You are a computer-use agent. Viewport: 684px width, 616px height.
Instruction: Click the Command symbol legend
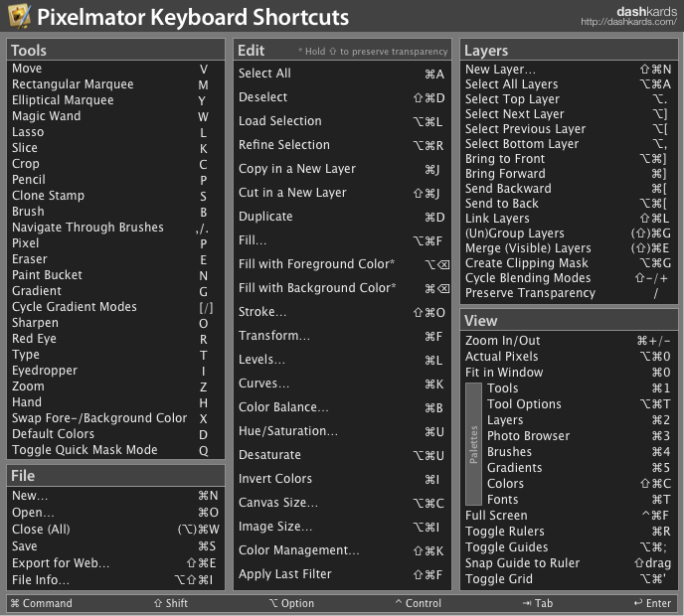click(41, 603)
